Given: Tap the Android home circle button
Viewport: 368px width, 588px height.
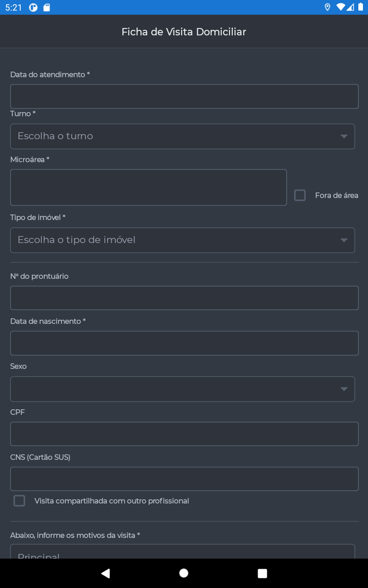Looking at the screenshot, I should pyautogui.click(x=184, y=573).
